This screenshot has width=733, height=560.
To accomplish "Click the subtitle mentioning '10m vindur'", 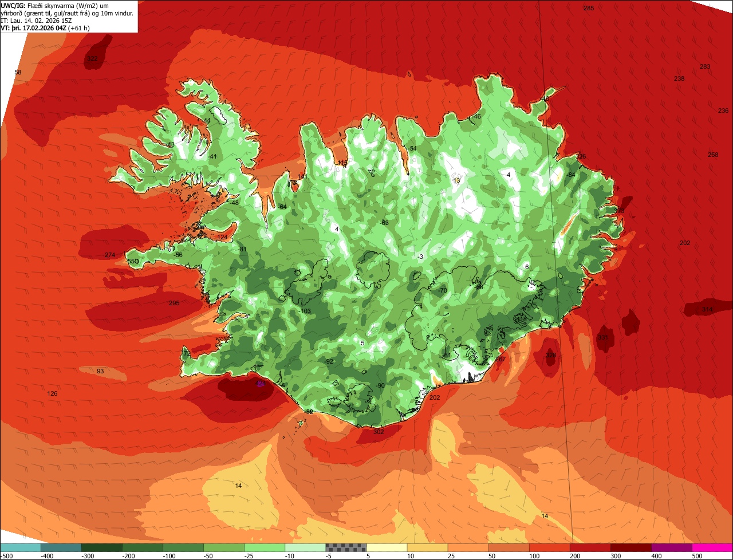I will pos(67,13).
